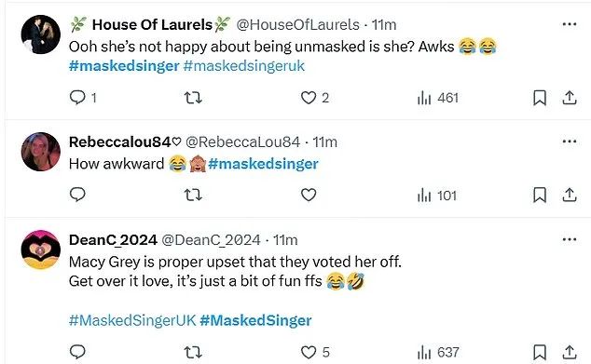591x364 pixels.
Task: Retweet the House Of Laurels post
Action: [193, 98]
